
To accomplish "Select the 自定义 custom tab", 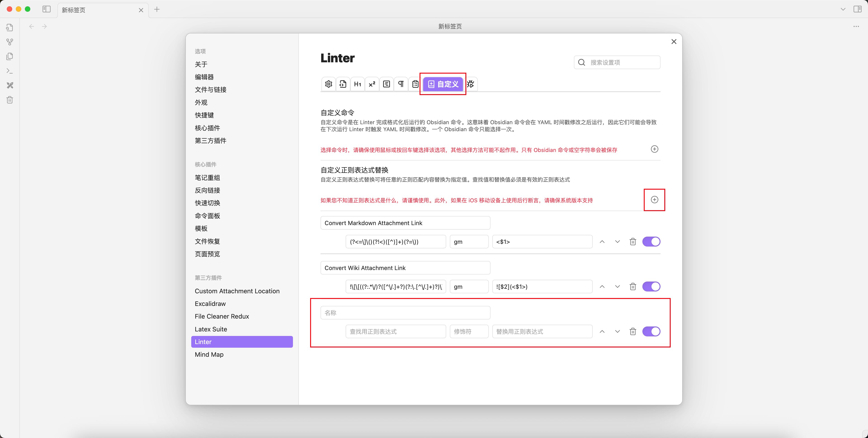I will pos(443,84).
